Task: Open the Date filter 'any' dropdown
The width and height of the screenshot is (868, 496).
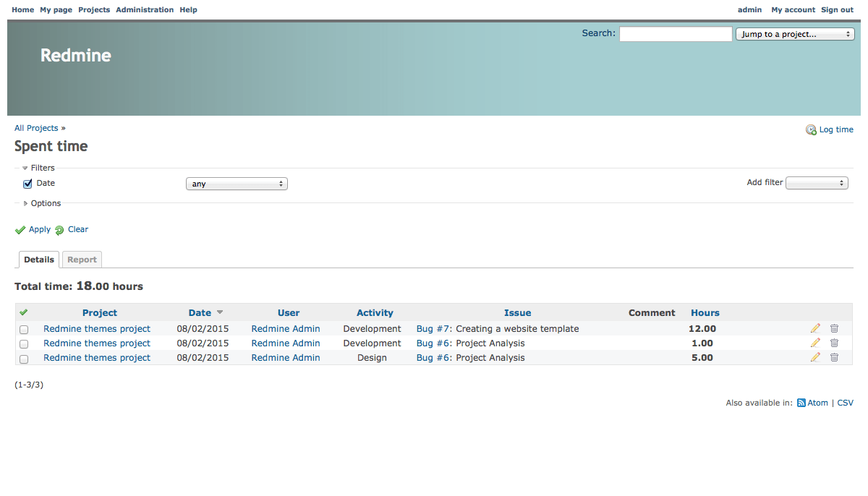Action: [x=237, y=184]
